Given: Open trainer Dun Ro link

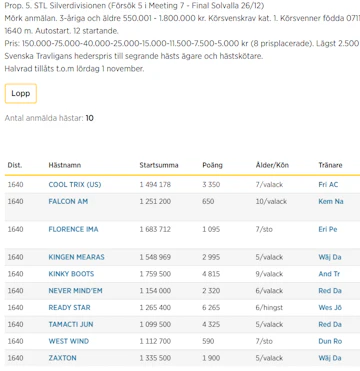Looking at the screenshot, I should (x=330, y=341).
